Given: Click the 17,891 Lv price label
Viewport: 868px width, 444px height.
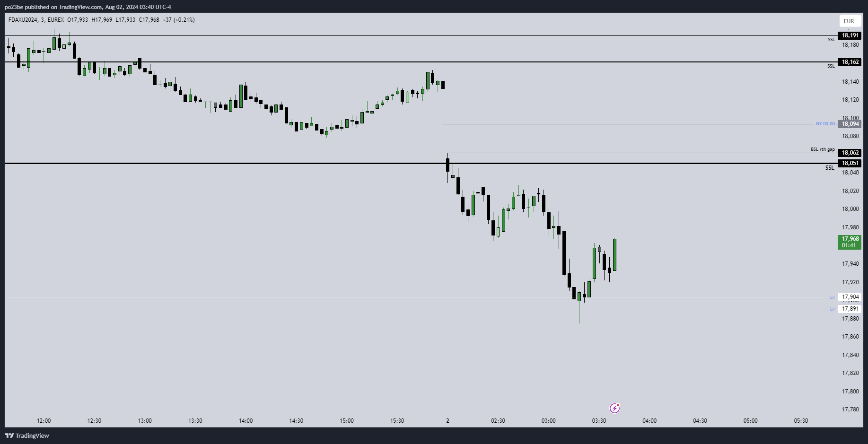Looking at the screenshot, I should 850,309.
